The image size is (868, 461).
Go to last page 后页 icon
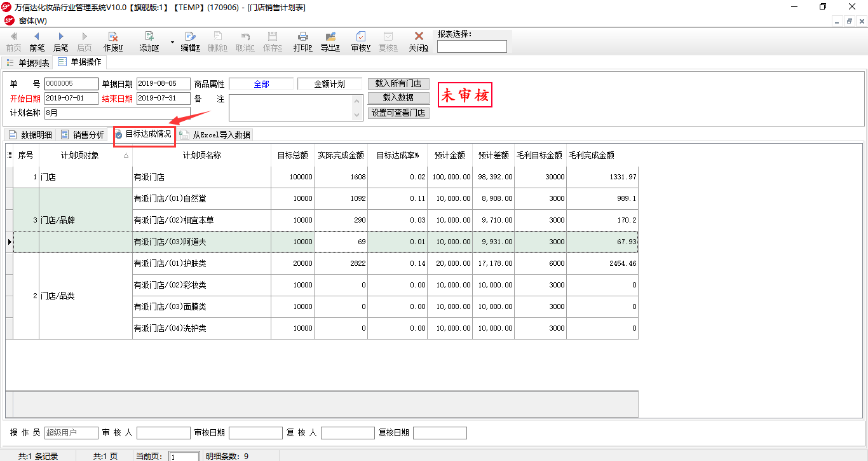84,41
